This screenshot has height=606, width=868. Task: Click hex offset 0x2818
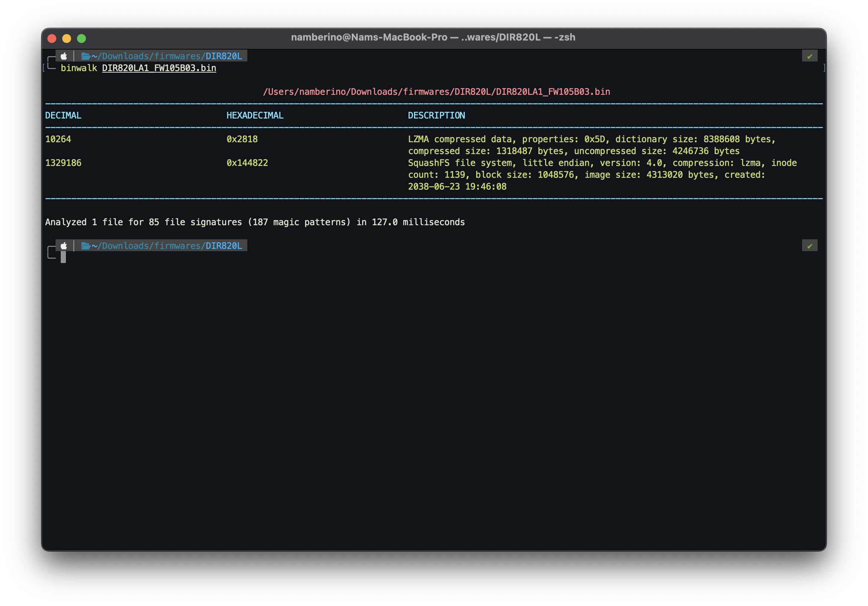[x=242, y=139]
